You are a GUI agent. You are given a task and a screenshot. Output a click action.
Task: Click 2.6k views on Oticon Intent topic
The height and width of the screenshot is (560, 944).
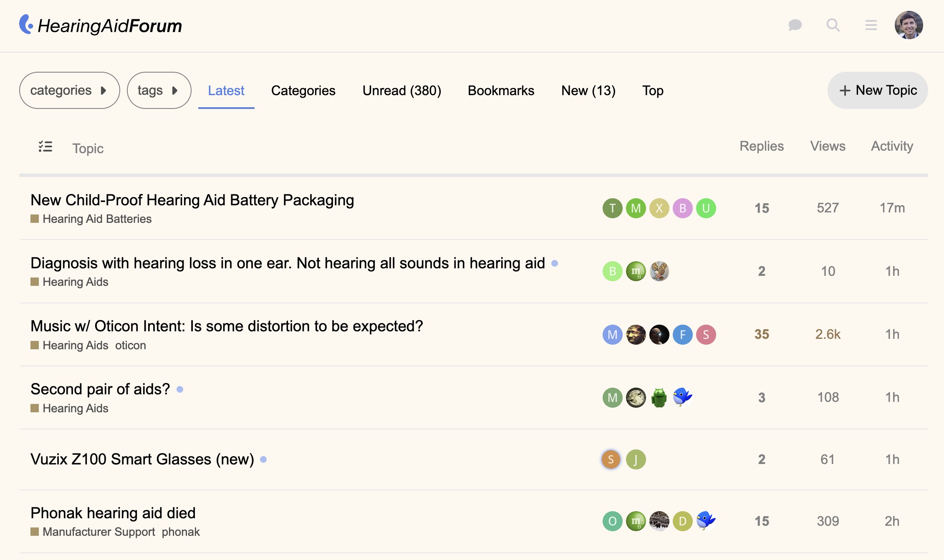point(828,334)
